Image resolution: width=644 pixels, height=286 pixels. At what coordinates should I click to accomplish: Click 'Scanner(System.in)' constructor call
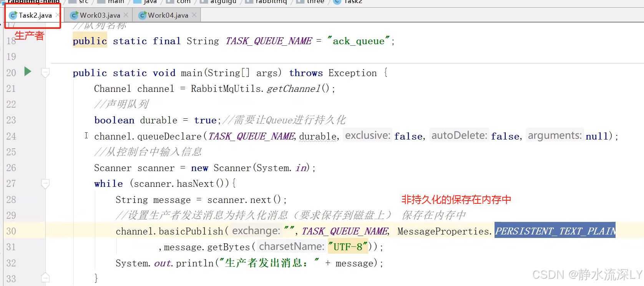click(262, 168)
